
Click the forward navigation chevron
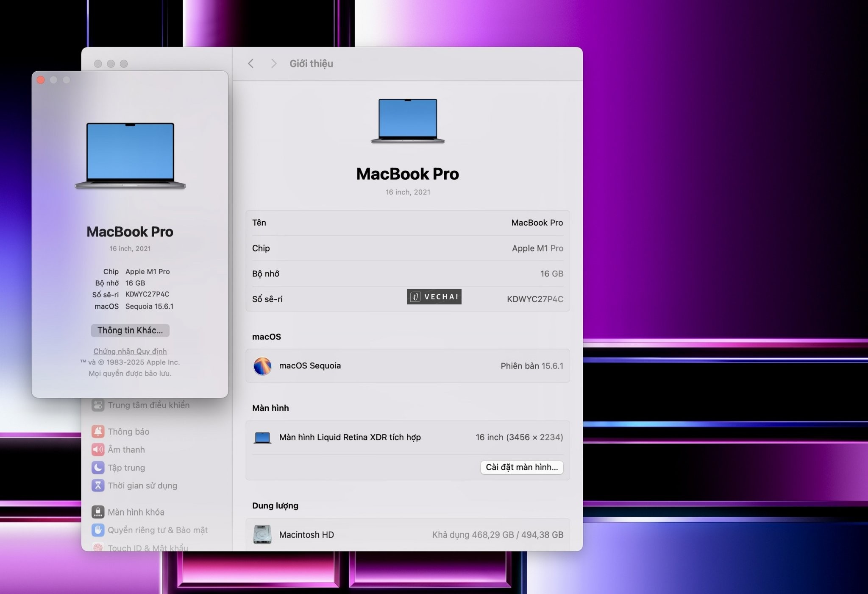274,63
